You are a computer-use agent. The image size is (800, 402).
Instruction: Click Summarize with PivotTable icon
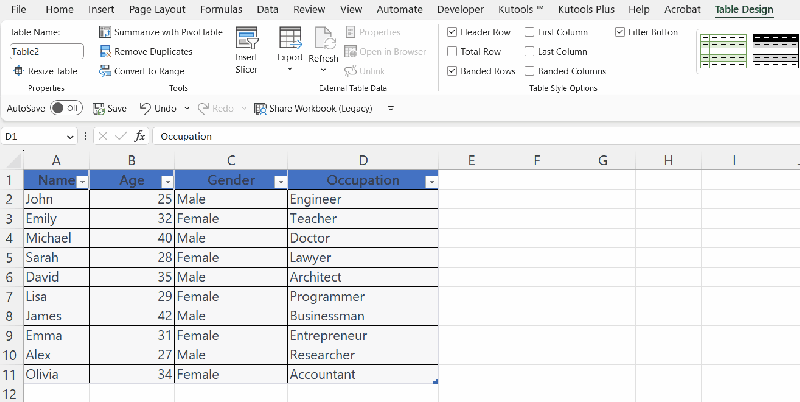(x=105, y=32)
